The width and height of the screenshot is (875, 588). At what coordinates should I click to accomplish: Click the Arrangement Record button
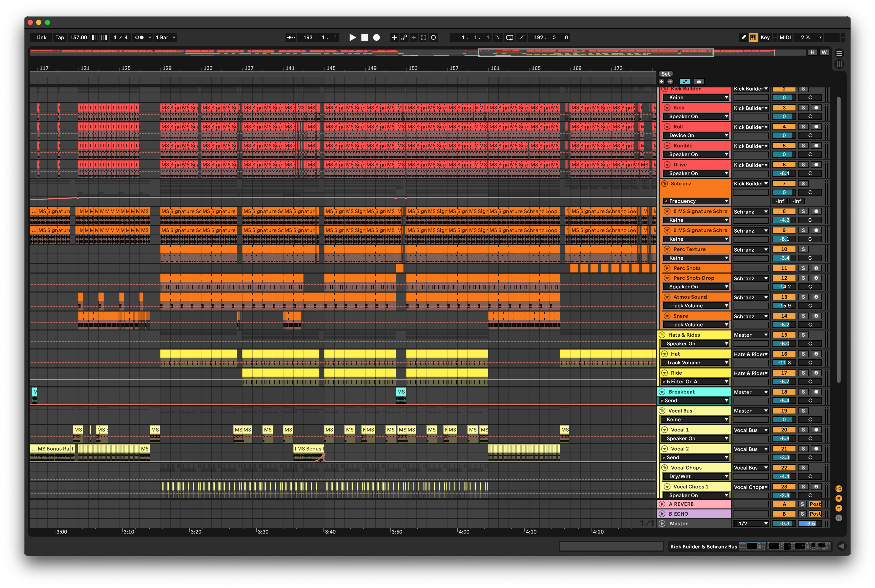point(377,37)
